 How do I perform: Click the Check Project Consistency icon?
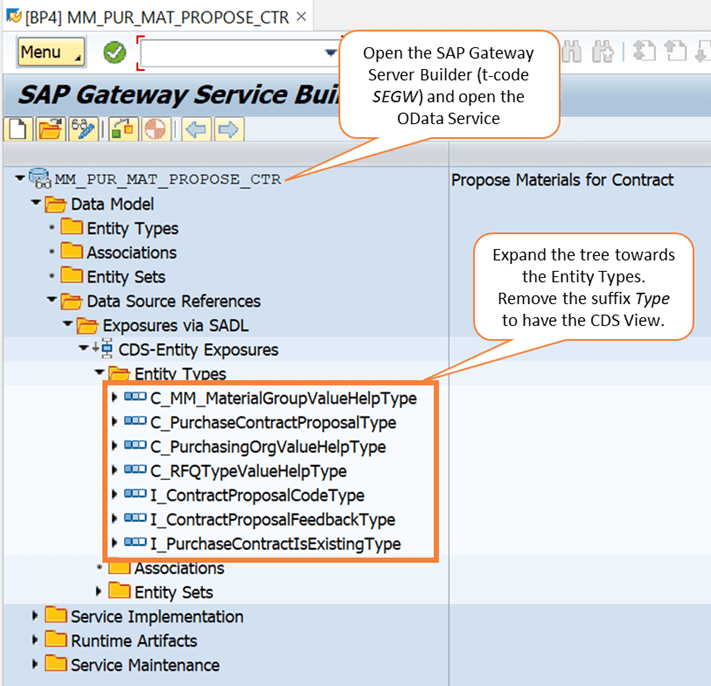pyautogui.click(x=123, y=129)
